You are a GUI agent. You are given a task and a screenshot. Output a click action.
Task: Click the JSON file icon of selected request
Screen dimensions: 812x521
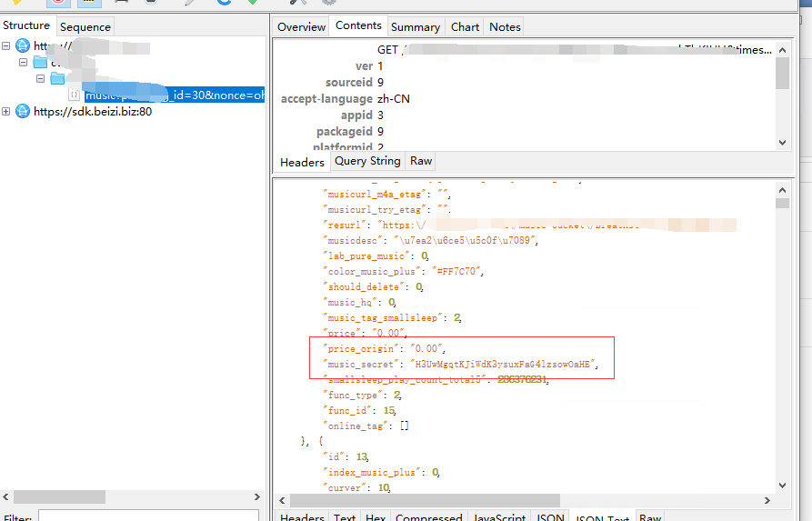(75, 95)
